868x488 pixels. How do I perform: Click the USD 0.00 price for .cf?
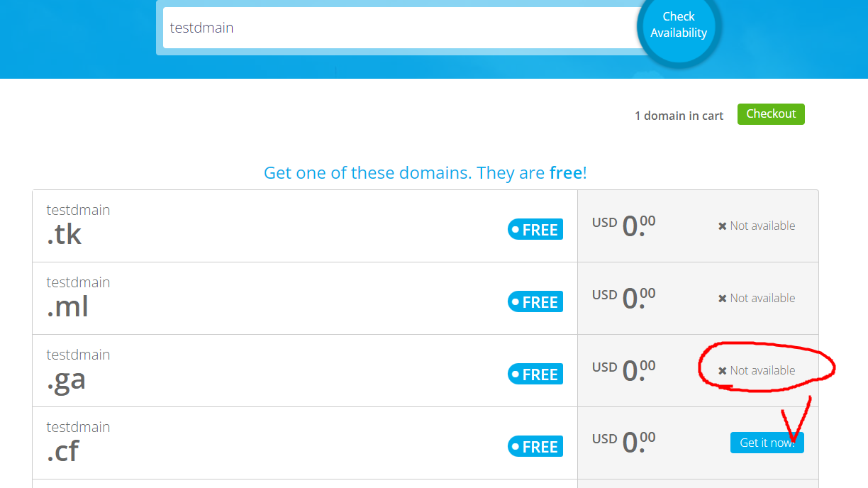(624, 443)
